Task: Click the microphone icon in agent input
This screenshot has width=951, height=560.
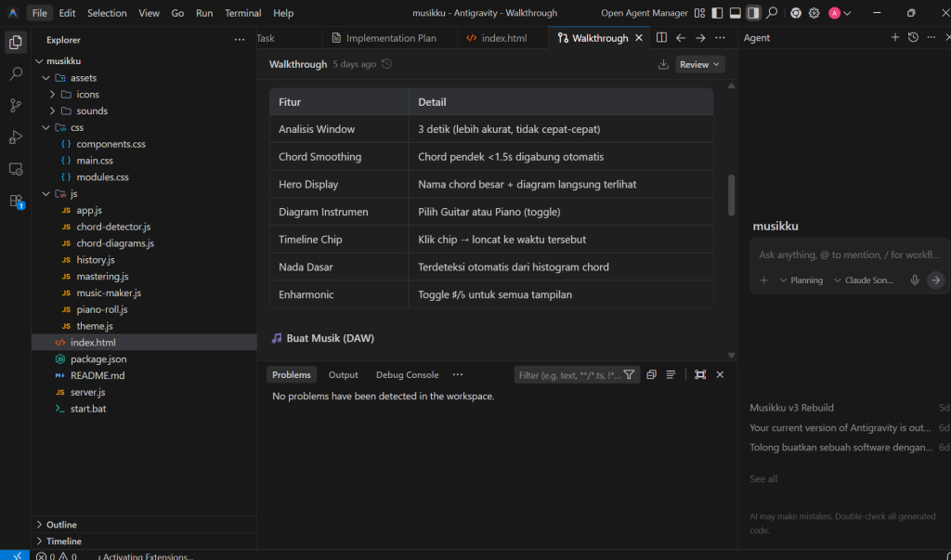Action: (915, 280)
